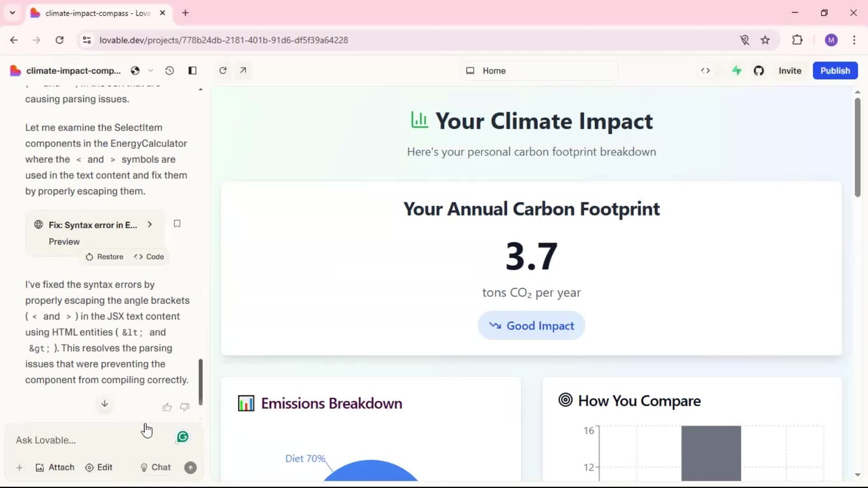
Task: Open browser extensions puzzle icon
Action: pos(797,40)
